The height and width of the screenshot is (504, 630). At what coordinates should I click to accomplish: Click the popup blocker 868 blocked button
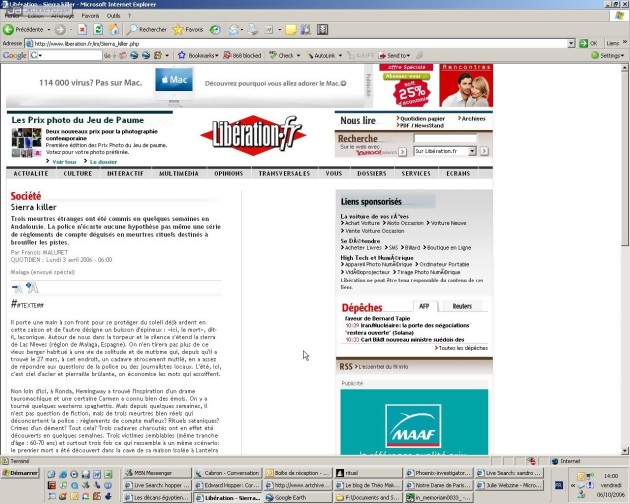tap(242, 55)
